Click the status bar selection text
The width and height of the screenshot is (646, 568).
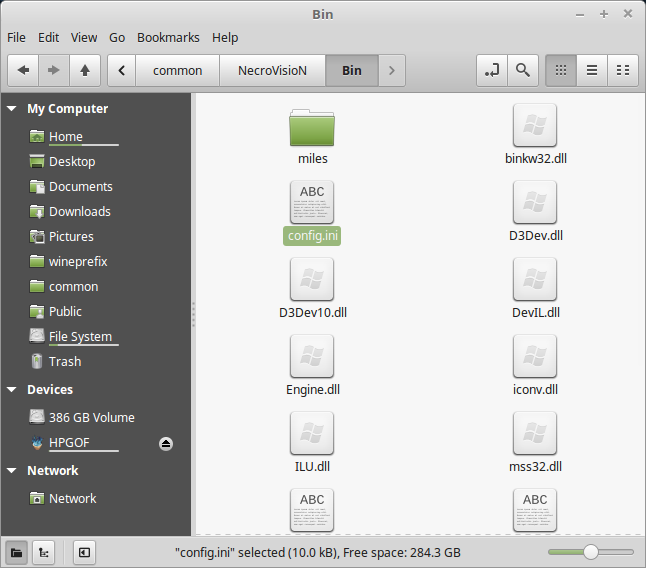tap(318, 552)
